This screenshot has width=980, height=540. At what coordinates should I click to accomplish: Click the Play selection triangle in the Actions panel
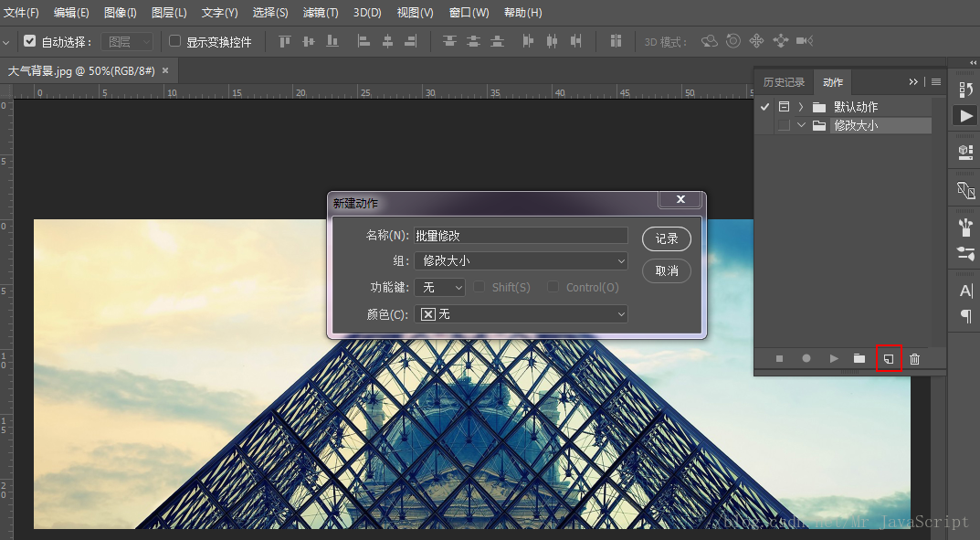(834, 359)
